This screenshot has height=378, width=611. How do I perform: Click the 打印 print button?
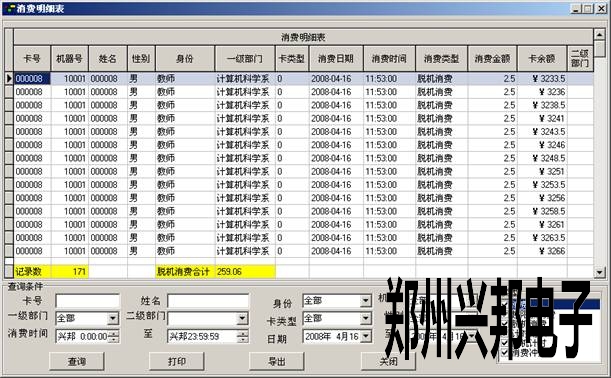[177, 362]
